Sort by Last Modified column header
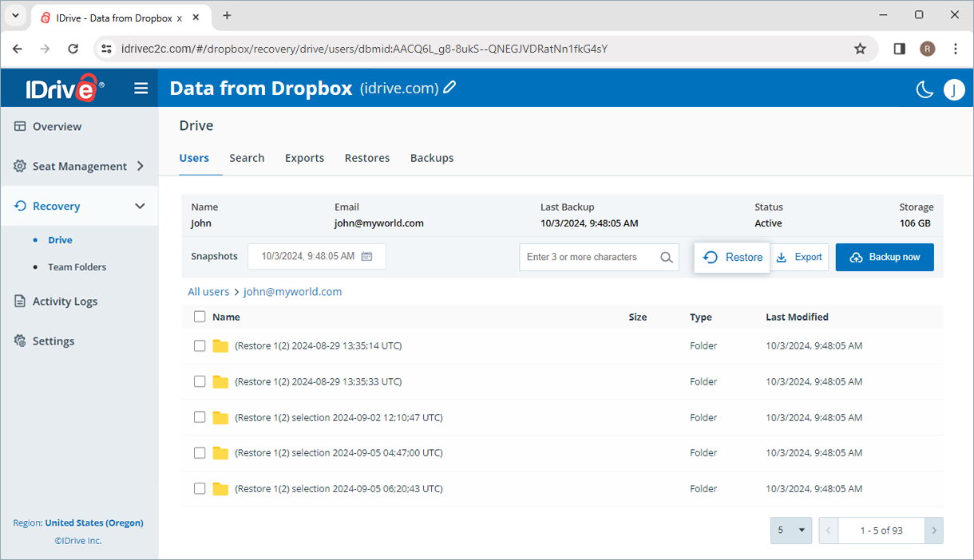 tap(797, 317)
